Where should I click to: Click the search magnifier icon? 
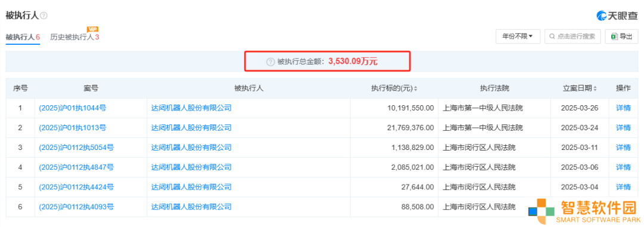pyautogui.click(x=552, y=36)
